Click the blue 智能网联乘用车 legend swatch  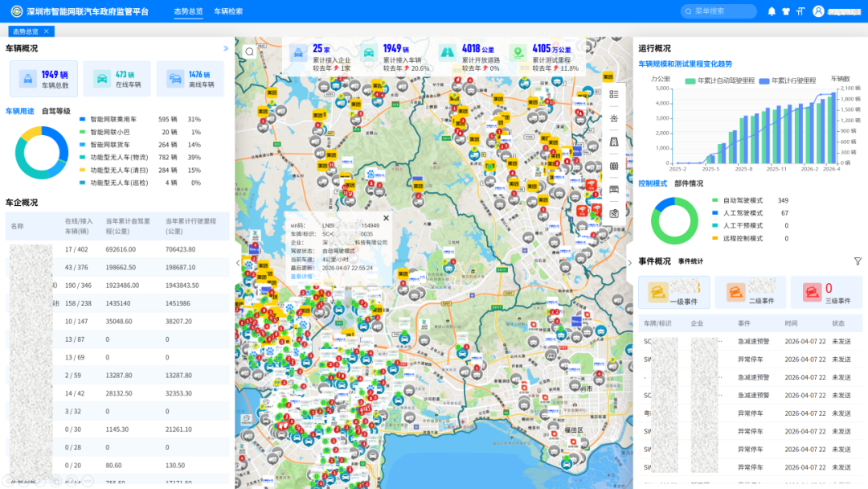pyautogui.click(x=82, y=119)
